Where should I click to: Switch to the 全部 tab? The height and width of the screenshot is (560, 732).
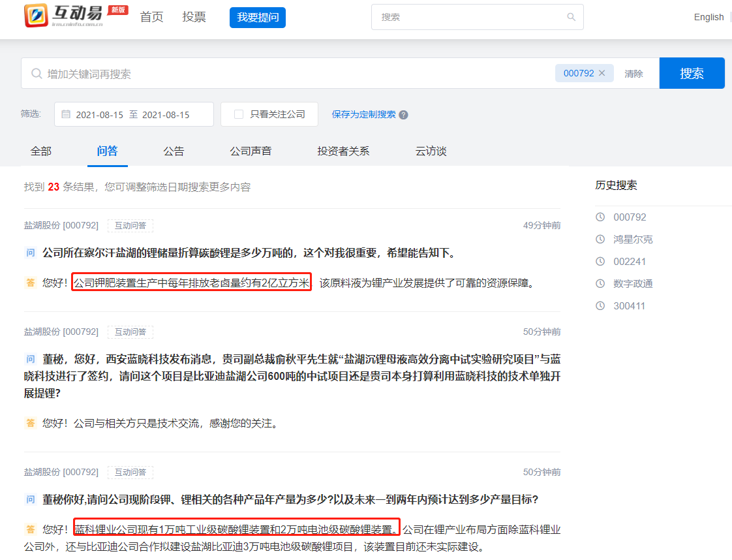click(x=40, y=151)
